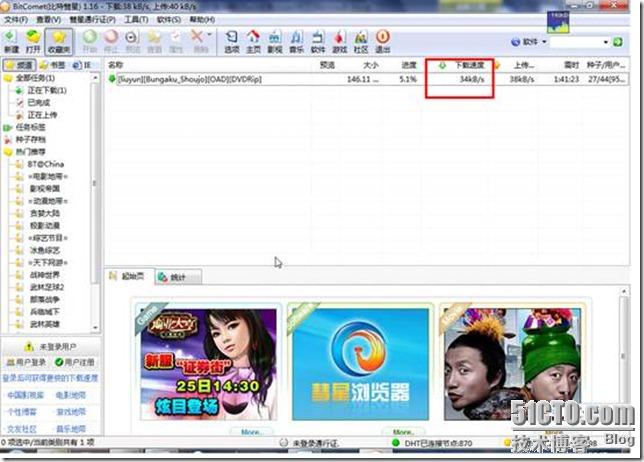The height and width of the screenshot is (462, 644).
Task: Click the 音乐 (Music) toolbar icon
Action: pos(296,41)
